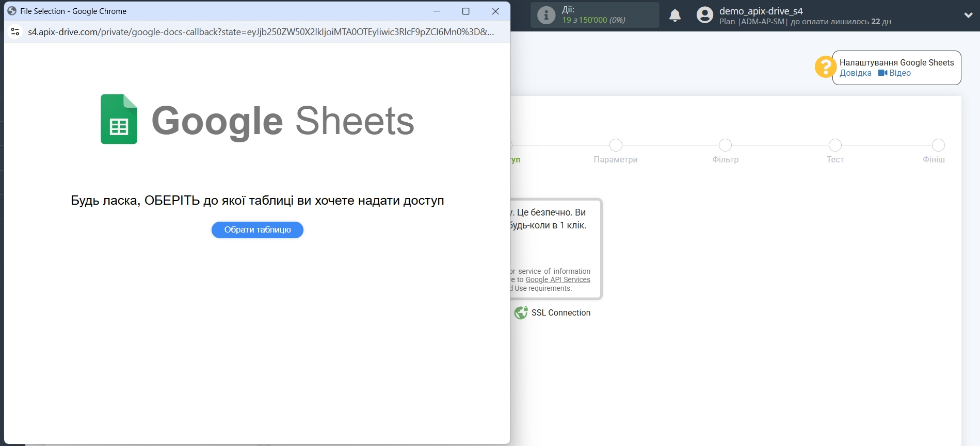Click the info icon next to Дії
980x446 pixels.
[546, 15]
